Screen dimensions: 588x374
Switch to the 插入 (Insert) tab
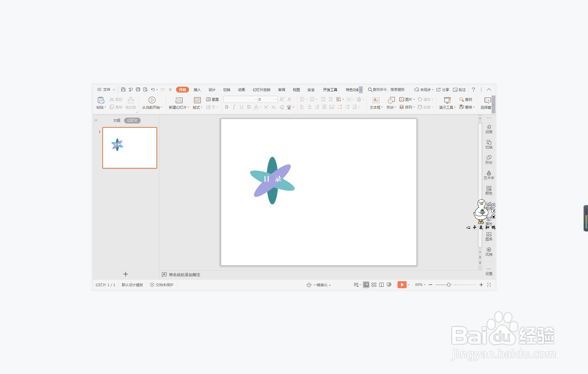[197, 90]
